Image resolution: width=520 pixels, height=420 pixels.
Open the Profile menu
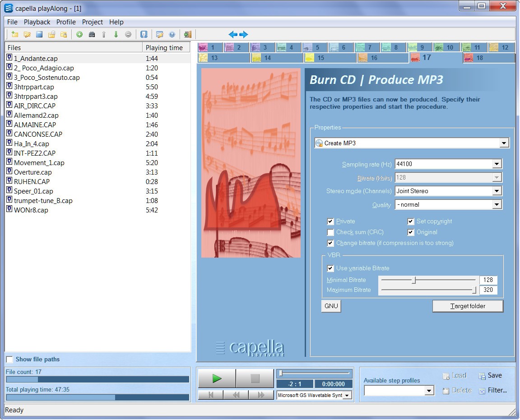point(66,22)
